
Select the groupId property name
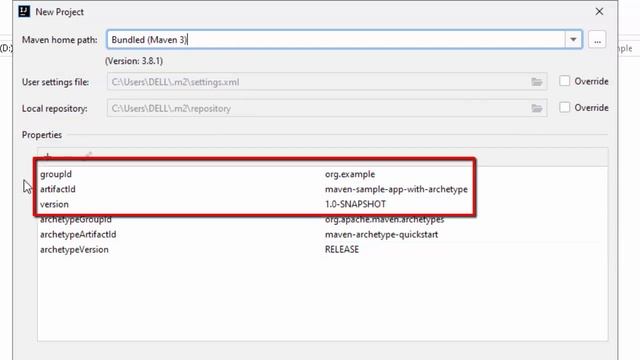tap(56, 174)
